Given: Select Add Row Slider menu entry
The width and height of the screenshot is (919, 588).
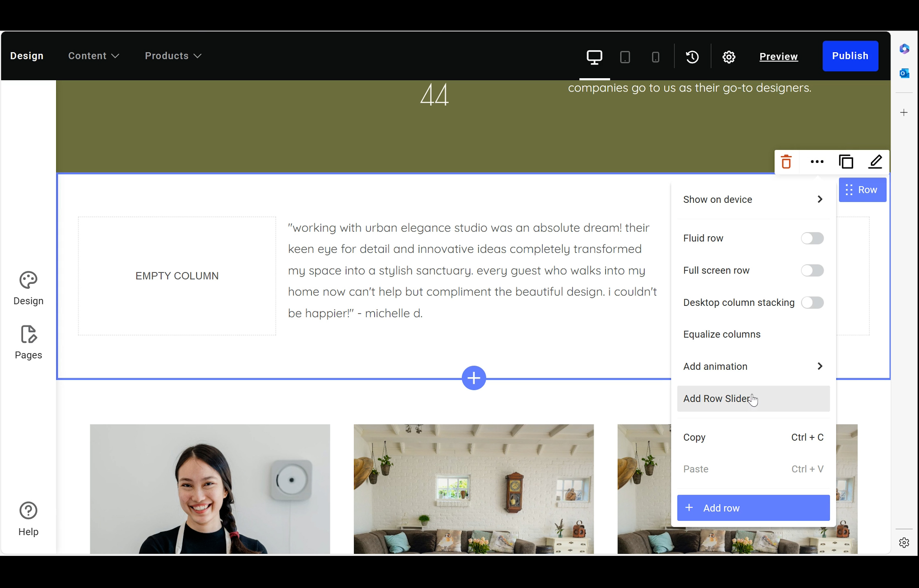Looking at the screenshot, I should click(x=717, y=399).
